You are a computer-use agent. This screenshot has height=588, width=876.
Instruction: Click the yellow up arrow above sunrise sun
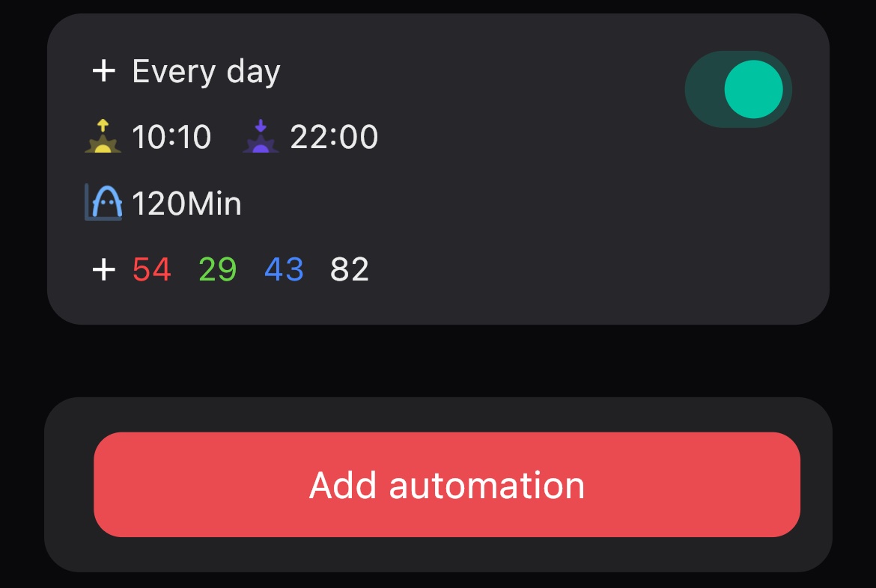point(103,124)
